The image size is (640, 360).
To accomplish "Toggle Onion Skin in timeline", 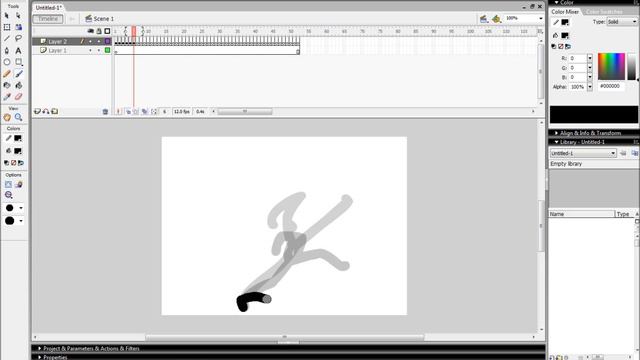I will [x=128, y=111].
